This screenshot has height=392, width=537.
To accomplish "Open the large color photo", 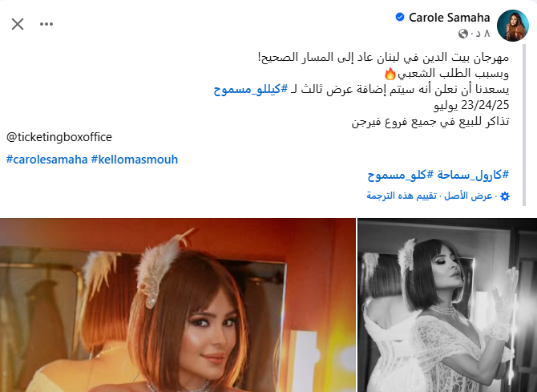I will [x=178, y=305].
